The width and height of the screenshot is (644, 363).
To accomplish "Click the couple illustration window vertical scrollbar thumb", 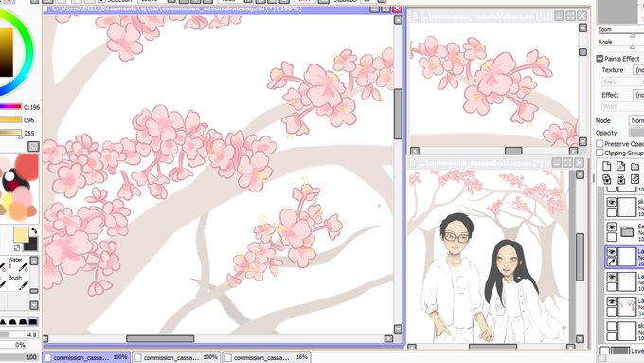I will pyautogui.click(x=580, y=257).
